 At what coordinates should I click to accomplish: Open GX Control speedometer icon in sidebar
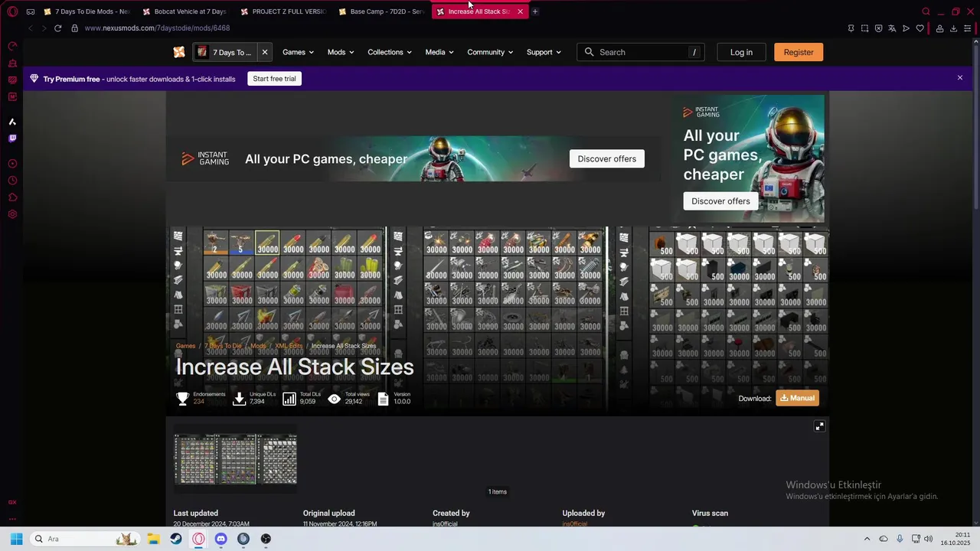pos(12,46)
